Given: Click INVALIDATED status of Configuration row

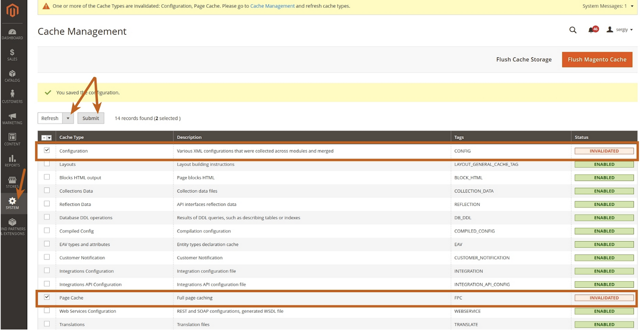Looking at the screenshot, I should coord(604,151).
